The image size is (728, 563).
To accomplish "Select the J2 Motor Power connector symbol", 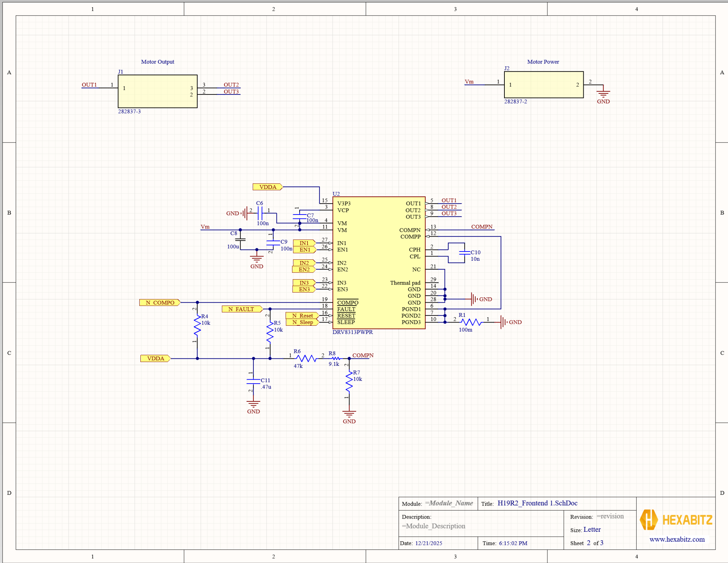I will click(543, 85).
